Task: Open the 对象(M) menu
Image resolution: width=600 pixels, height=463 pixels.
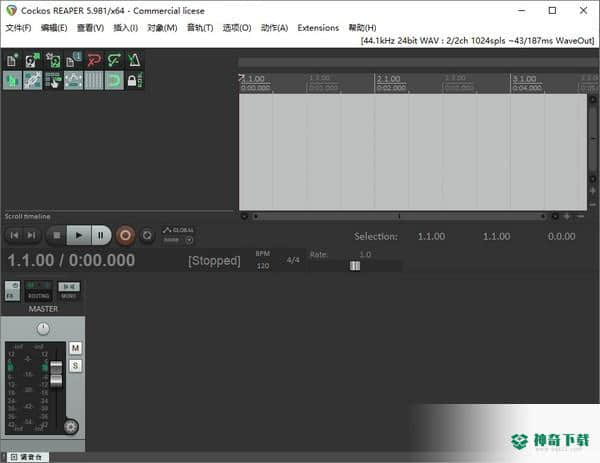Action: pyautogui.click(x=162, y=28)
